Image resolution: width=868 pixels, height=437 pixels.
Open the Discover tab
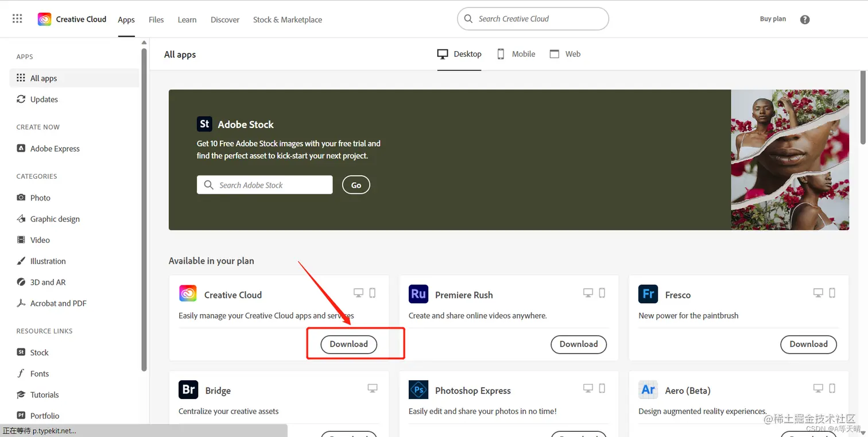(x=225, y=20)
